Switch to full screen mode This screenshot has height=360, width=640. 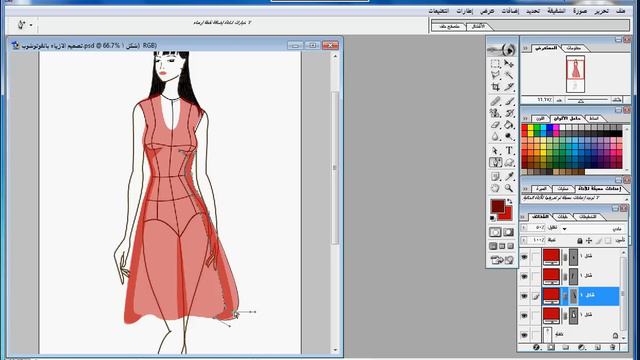pyautogui.click(x=510, y=246)
